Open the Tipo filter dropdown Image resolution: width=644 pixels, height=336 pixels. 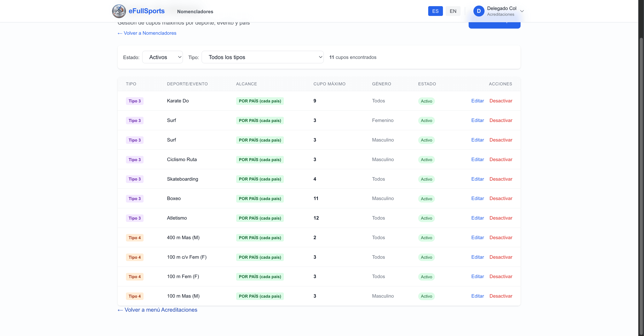[x=263, y=57]
